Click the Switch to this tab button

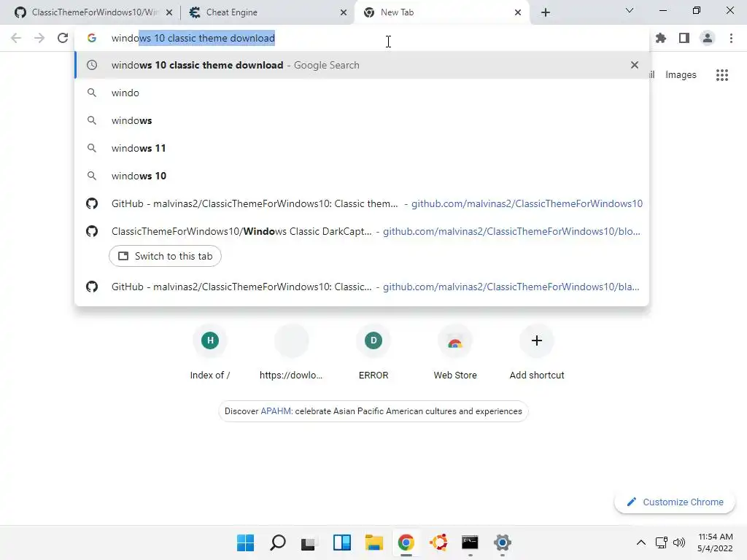tap(165, 256)
